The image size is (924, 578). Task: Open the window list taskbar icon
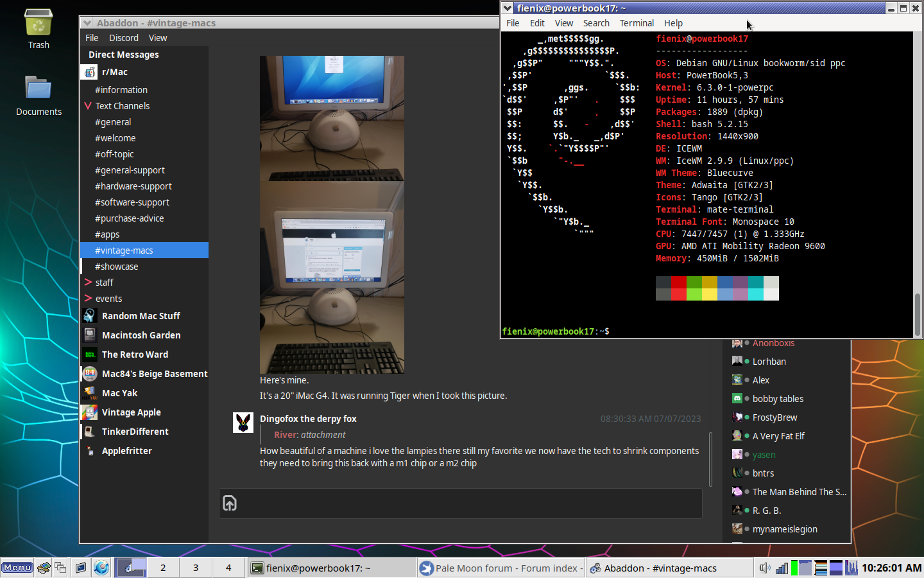[x=60, y=568]
